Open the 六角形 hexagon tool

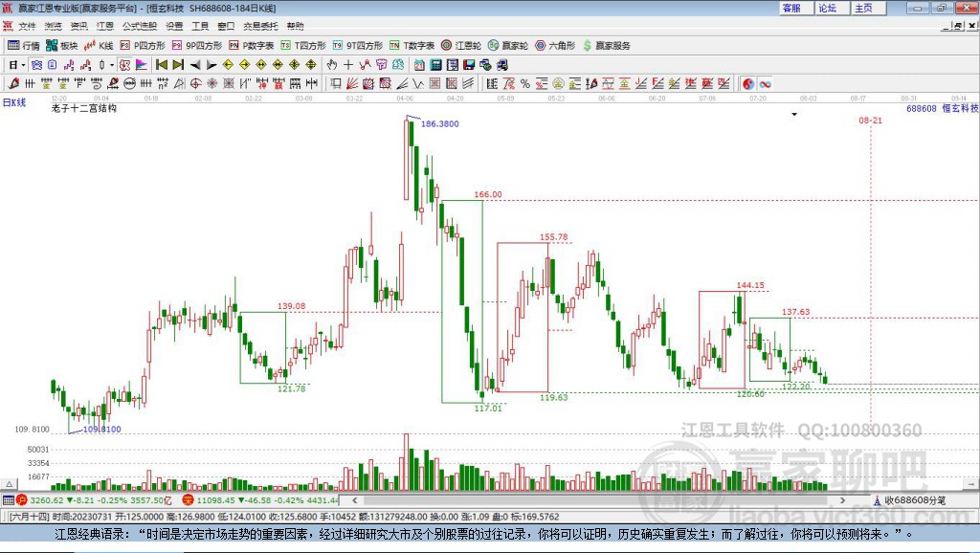555,45
